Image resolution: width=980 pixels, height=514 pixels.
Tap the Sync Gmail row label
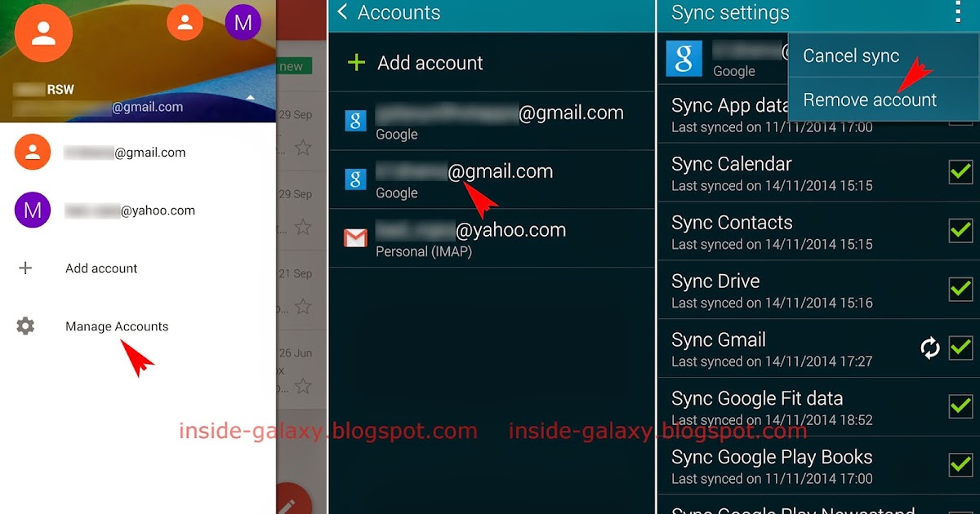[x=719, y=340]
